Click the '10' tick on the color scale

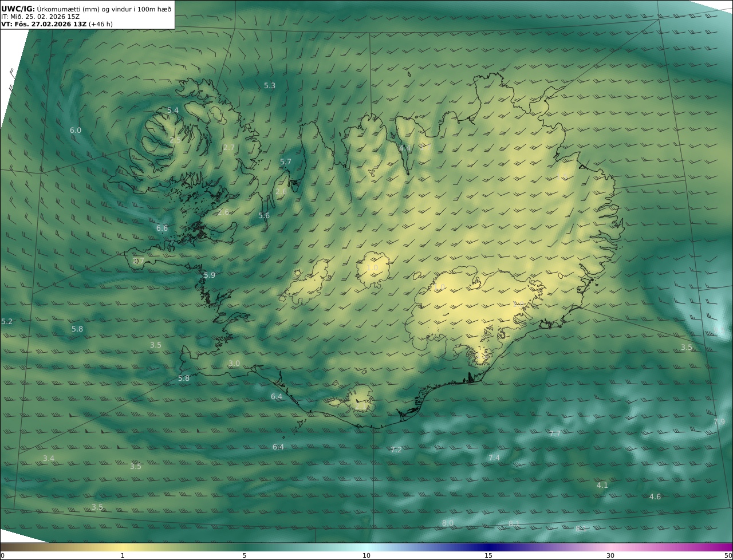pyautogui.click(x=366, y=555)
